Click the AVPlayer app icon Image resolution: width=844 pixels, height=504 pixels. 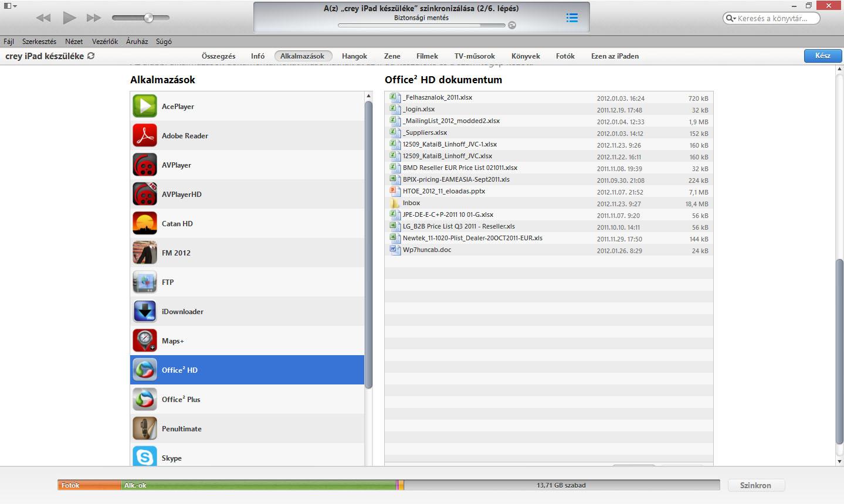point(145,165)
